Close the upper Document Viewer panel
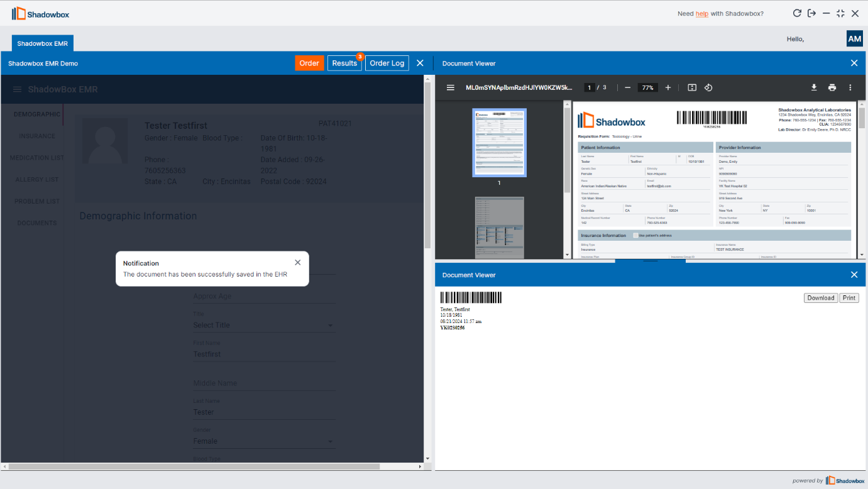This screenshot has height=489, width=868. pos(854,63)
